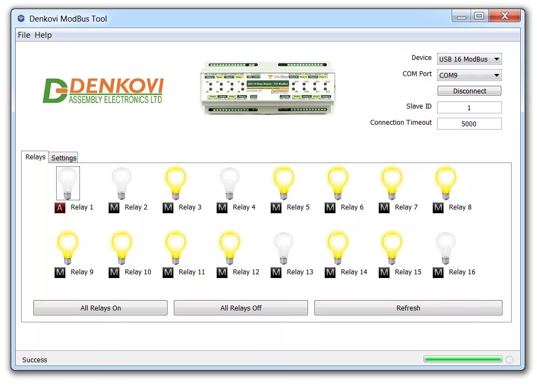Toggle the Relay 6 light bulb
This screenshot has width=537, height=392.
(x=338, y=183)
